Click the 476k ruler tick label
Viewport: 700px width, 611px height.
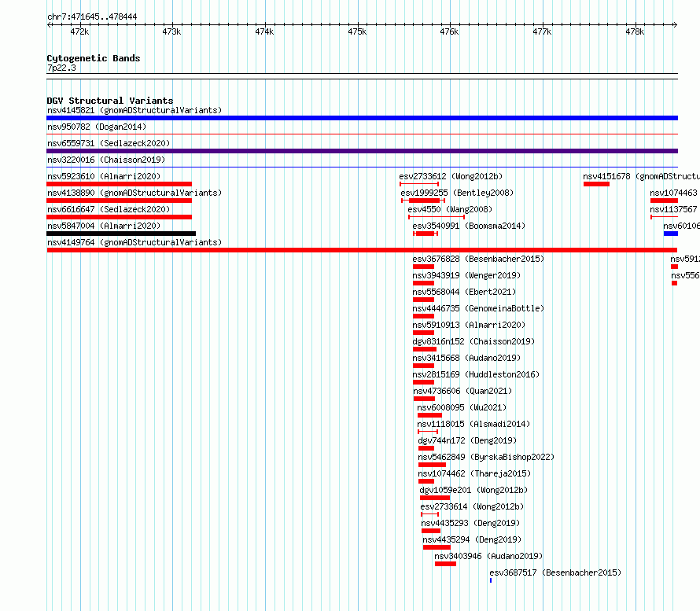pyautogui.click(x=449, y=31)
